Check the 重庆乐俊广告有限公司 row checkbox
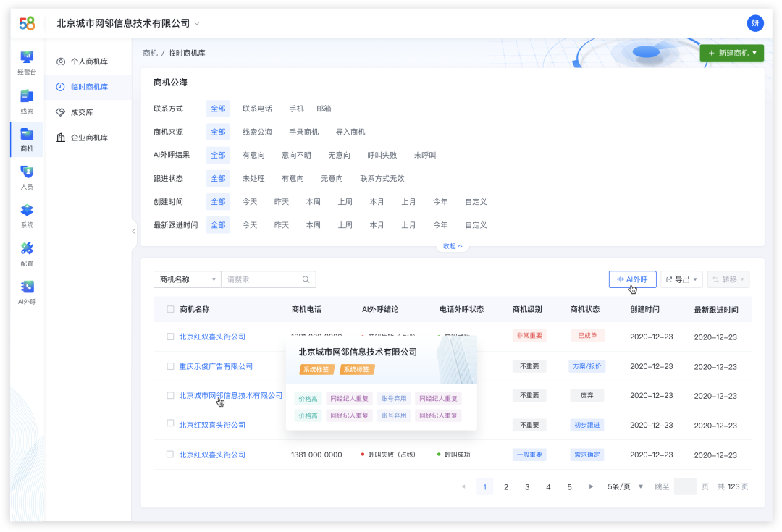782x532 pixels. pos(170,366)
